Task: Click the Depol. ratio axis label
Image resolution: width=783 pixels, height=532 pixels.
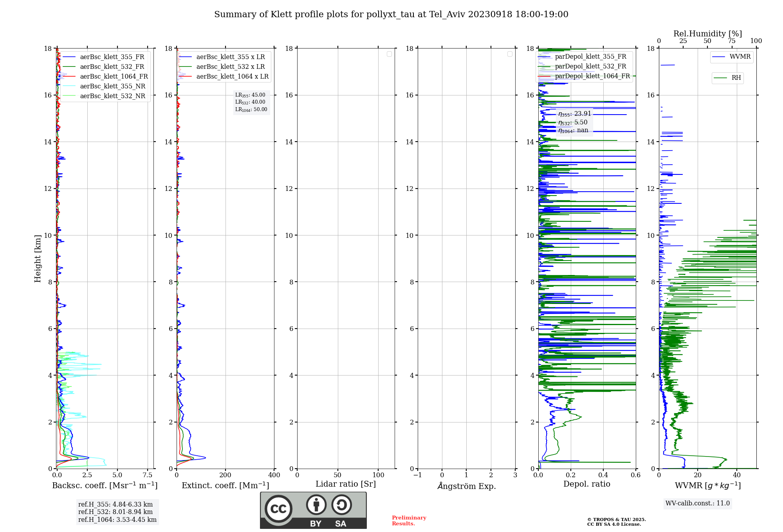Action: (587, 484)
